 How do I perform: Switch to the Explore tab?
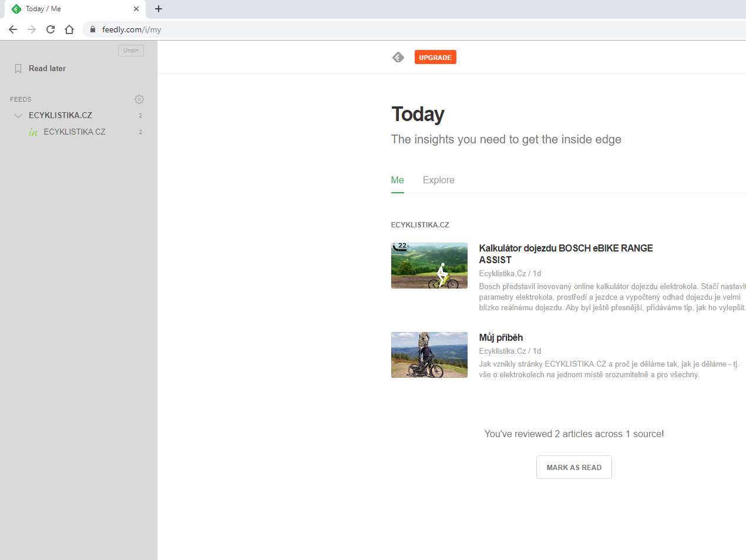[438, 180]
